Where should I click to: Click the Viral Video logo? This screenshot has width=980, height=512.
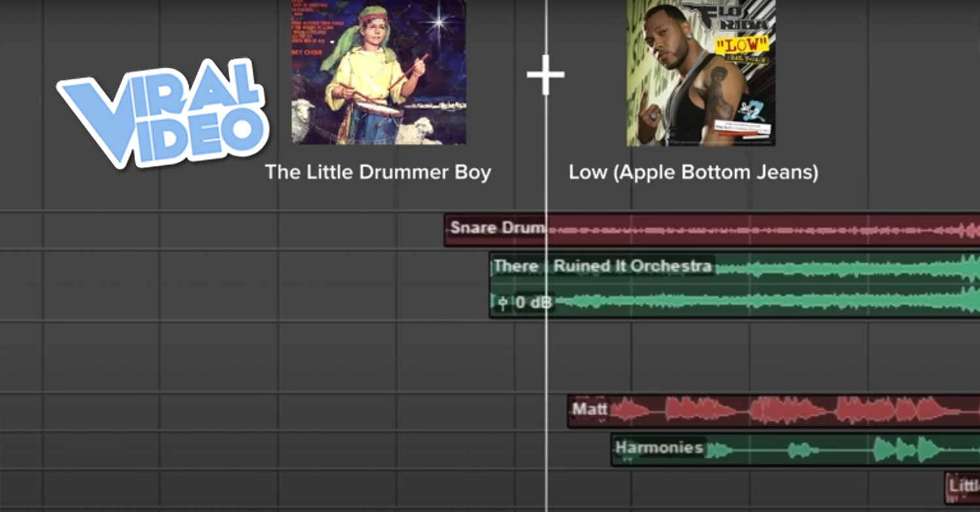pyautogui.click(x=163, y=112)
